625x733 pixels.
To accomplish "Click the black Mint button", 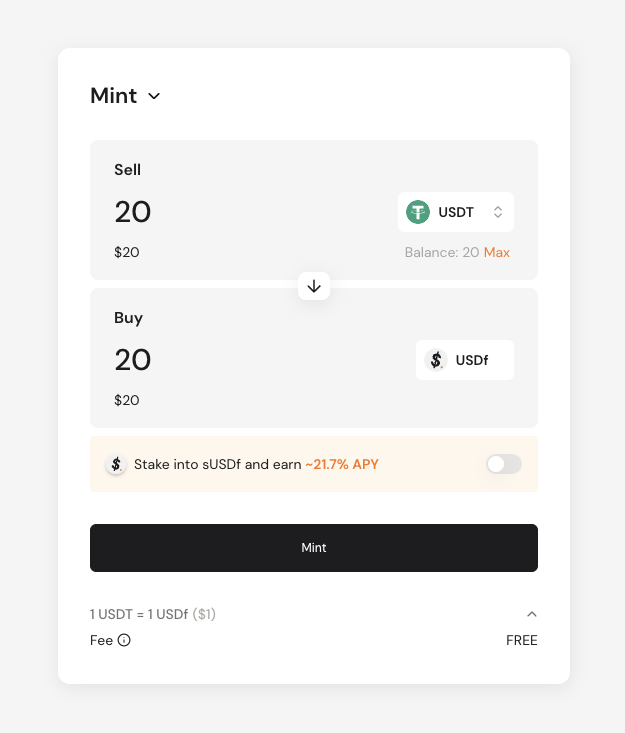I will [x=314, y=547].
